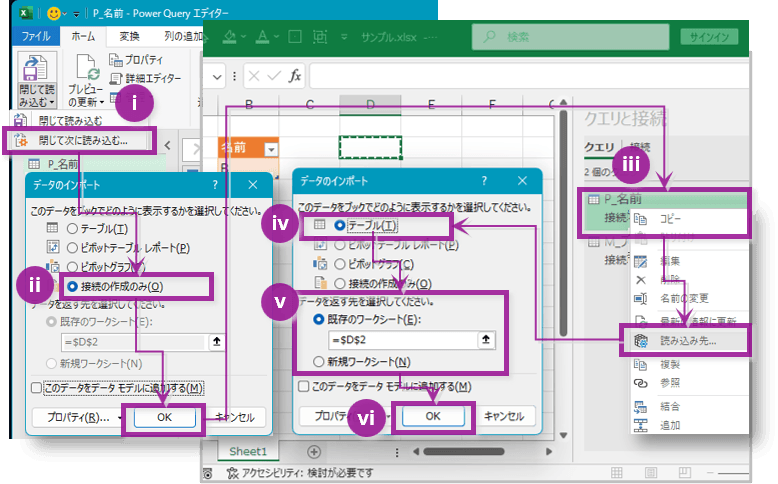
Task: Open the 名前 column filter dropdown
Action: (x=271, y=149)
